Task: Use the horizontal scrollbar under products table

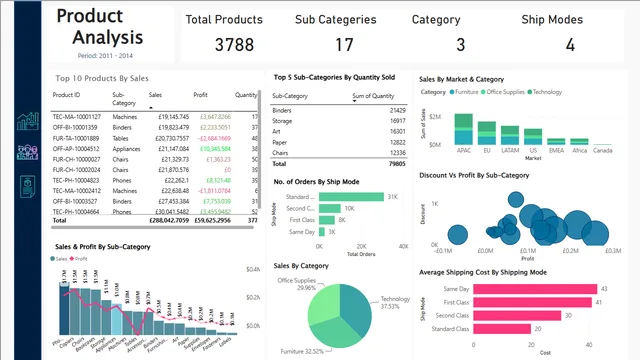Action: click(x=152, y=227)
